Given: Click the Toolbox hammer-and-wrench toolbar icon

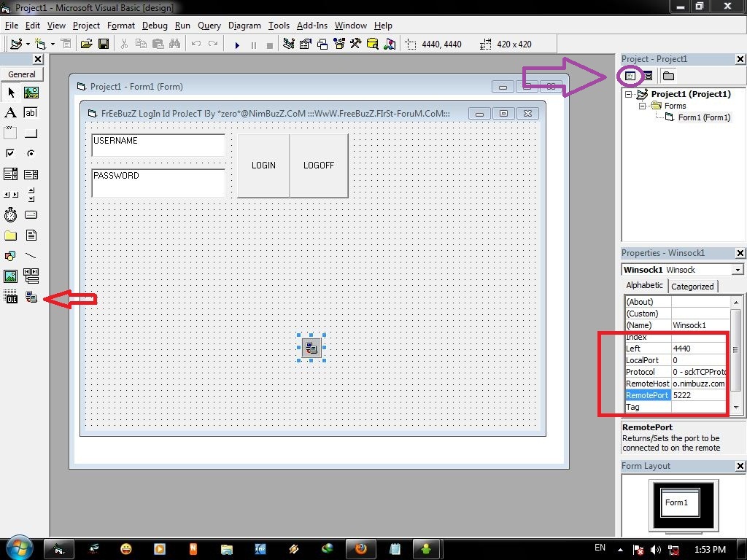Looking at the screenshot, I should [x=355, y=44].
